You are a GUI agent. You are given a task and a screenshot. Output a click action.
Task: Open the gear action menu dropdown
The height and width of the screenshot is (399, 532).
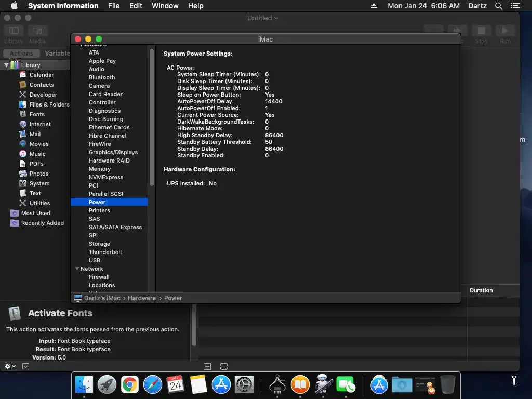[10, 366]
